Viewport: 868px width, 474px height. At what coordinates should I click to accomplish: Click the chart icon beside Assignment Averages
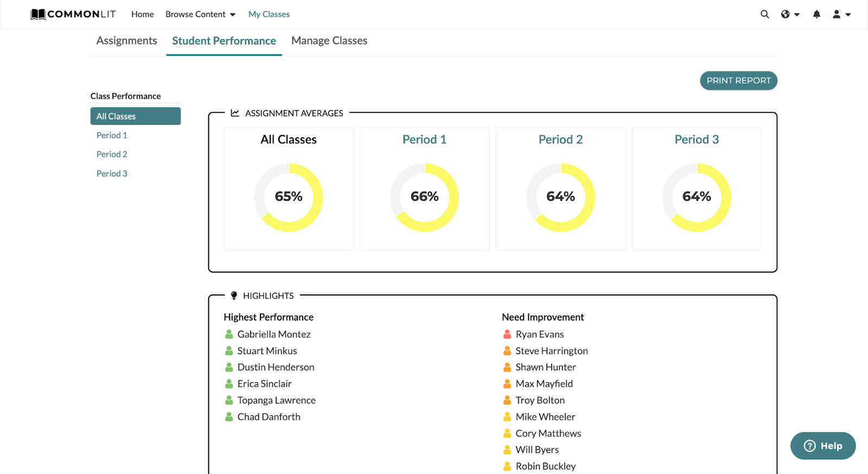(235, 113)
